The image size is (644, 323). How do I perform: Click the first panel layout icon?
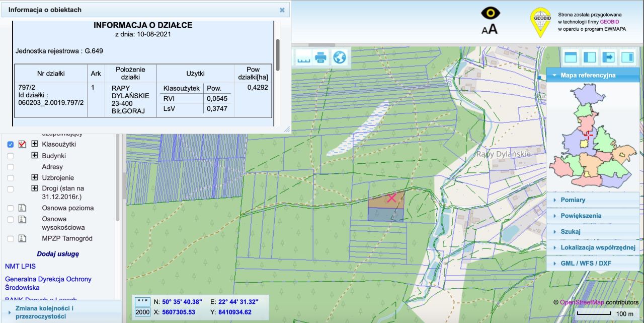pyautogui.click(x=570, y=57)
